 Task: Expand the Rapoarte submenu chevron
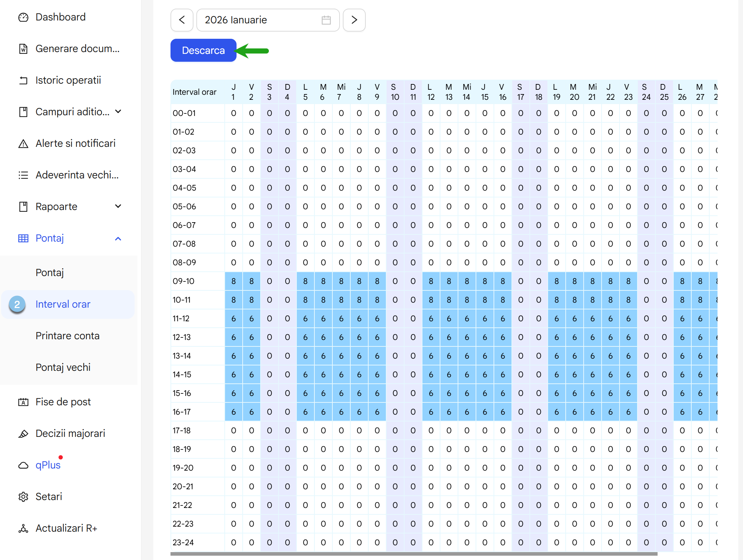pos(118,206)
